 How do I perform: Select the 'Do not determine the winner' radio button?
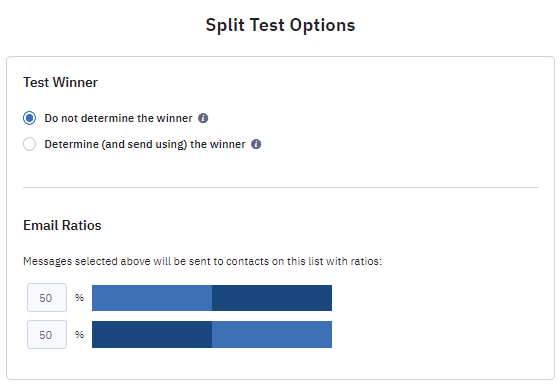point(29,118)
